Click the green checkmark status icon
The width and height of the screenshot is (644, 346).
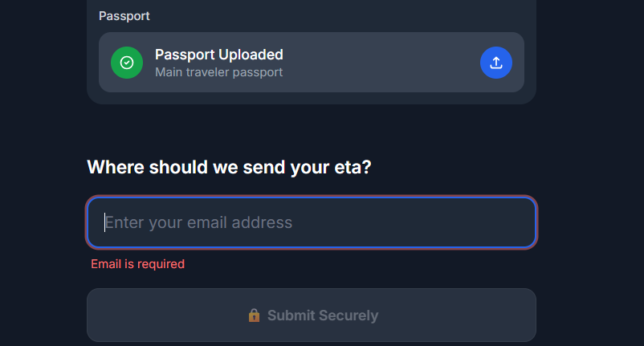coord(127,63)
